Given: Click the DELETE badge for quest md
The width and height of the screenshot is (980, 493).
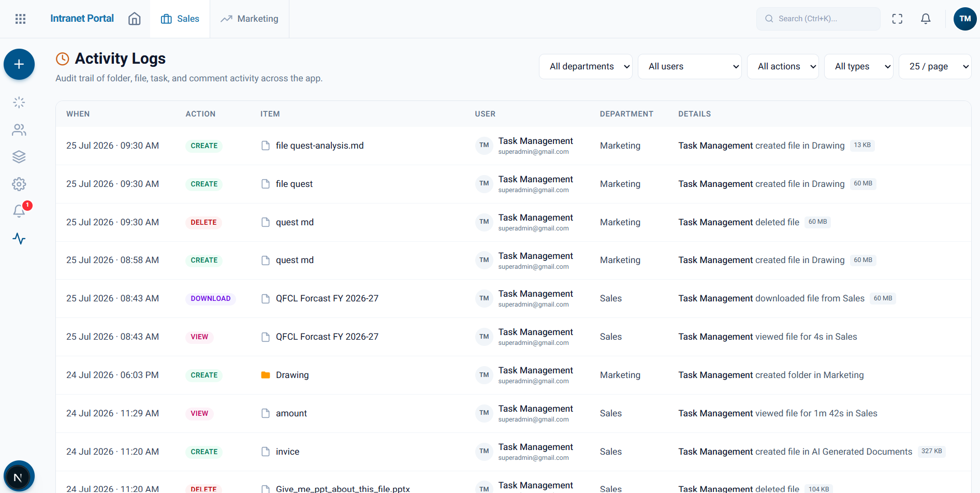Looking at the screenshot, I should click(x=203, y=222).
